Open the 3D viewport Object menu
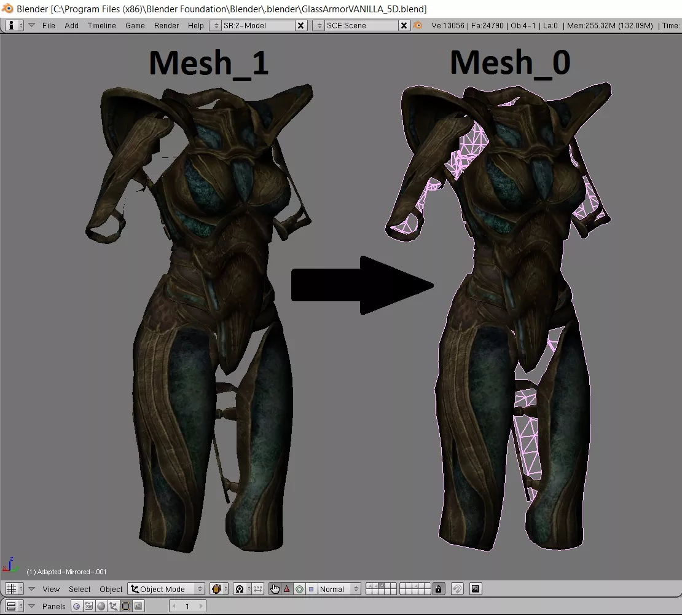The width and height of the screenshot is (682, 616). click(111, 590)
